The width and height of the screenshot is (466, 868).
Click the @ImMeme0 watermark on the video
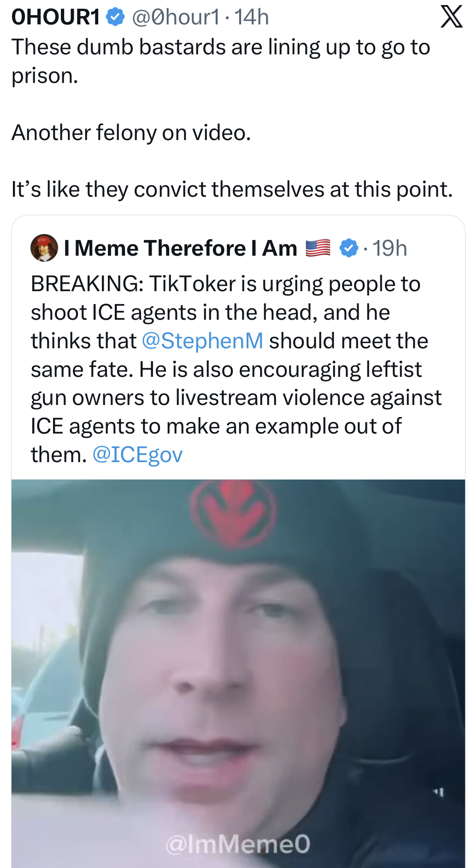[x=238, y=844]
